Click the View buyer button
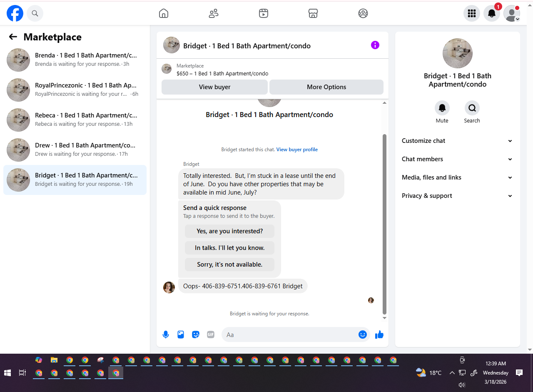The height and width of the screenshot is (392, 533). 214,87
